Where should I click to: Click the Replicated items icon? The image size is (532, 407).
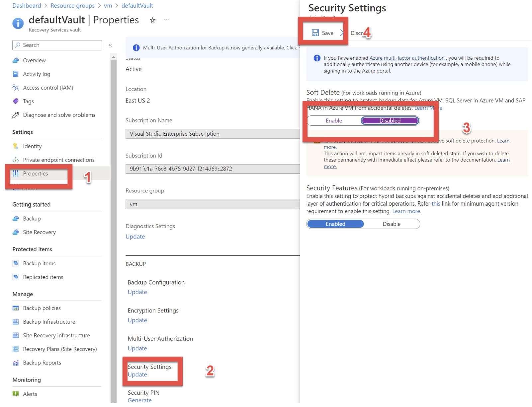pos(16,277)
